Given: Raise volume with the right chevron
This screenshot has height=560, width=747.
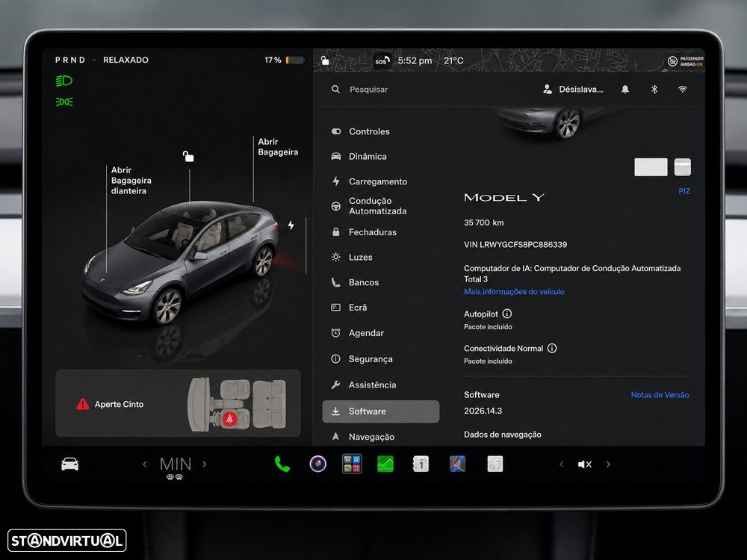Looking at the screenshot, I should pos(608,464).
